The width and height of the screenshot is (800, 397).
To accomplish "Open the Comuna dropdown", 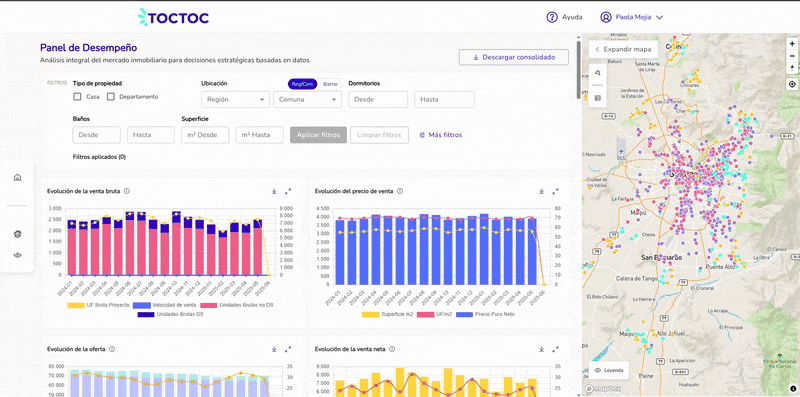I will pos(308,100).
